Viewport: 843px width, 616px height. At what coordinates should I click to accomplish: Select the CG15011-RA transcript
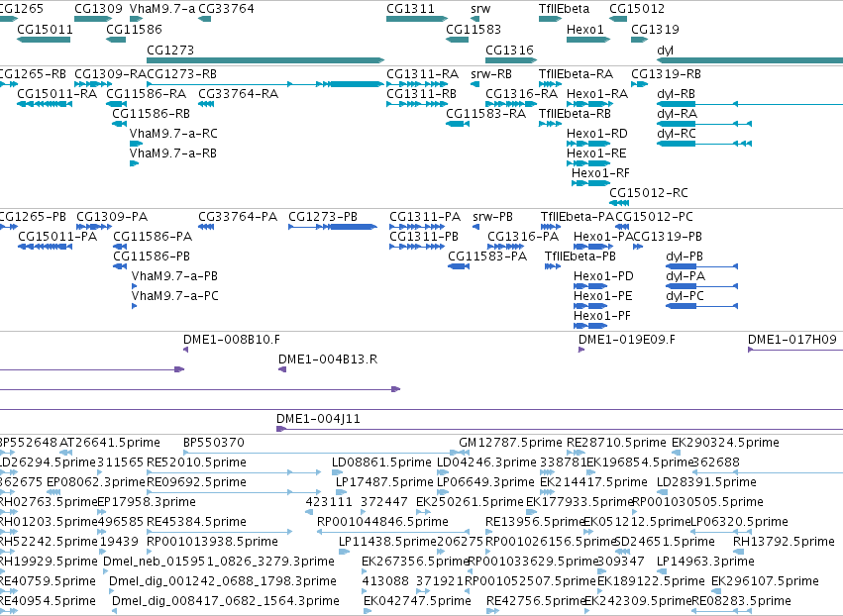[45, 104]
